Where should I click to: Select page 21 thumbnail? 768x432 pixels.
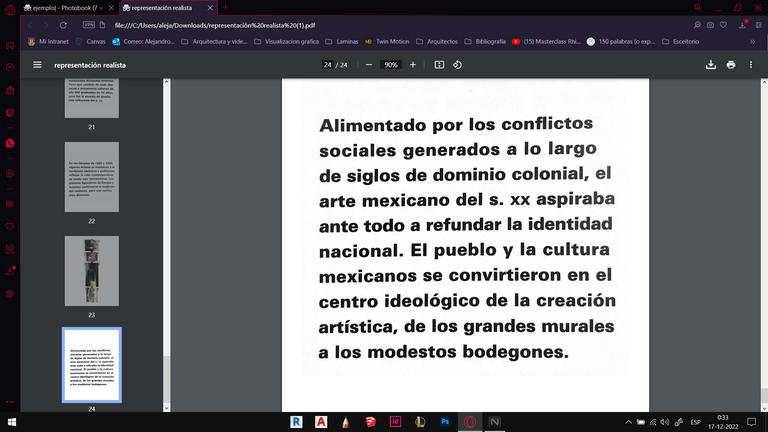[x=92, y=98]
